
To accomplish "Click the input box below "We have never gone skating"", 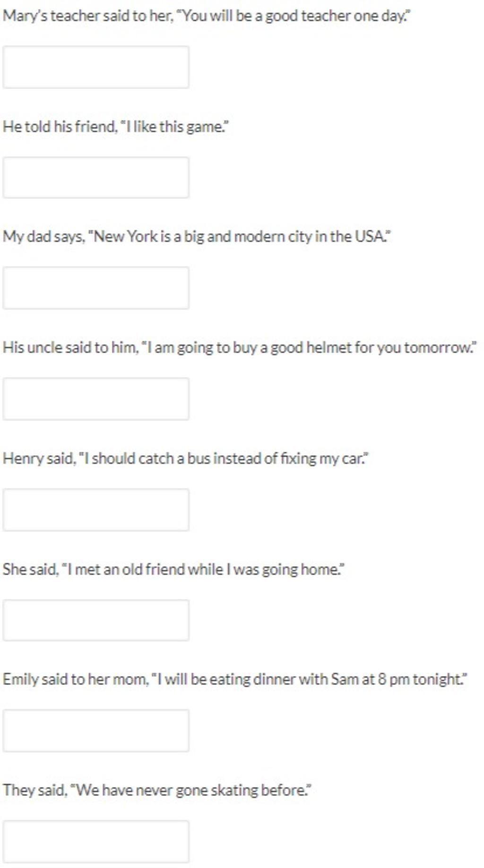I will 96,842.
